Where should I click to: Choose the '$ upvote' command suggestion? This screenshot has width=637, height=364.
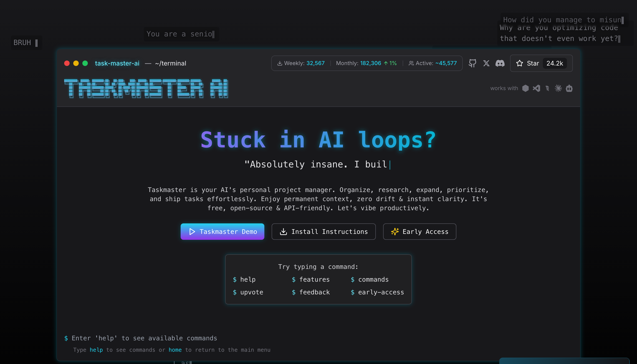[248, 292]
